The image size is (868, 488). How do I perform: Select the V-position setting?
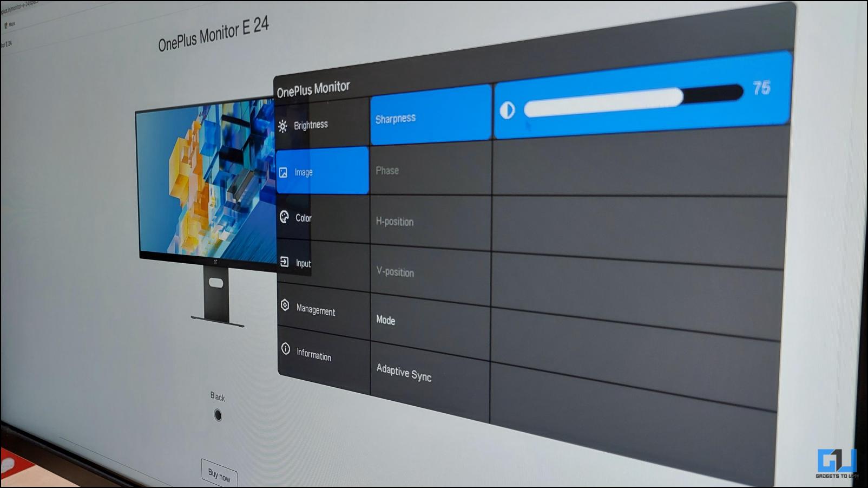coord(431,274)
